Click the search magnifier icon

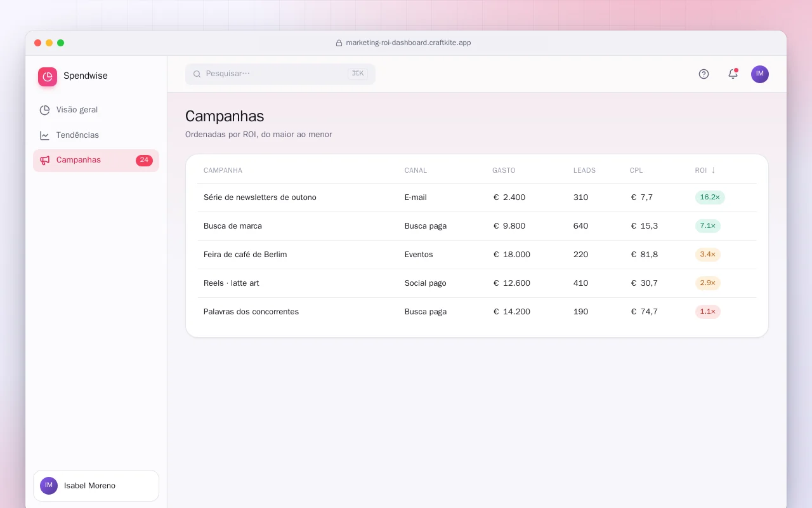(x=197, y=74)
